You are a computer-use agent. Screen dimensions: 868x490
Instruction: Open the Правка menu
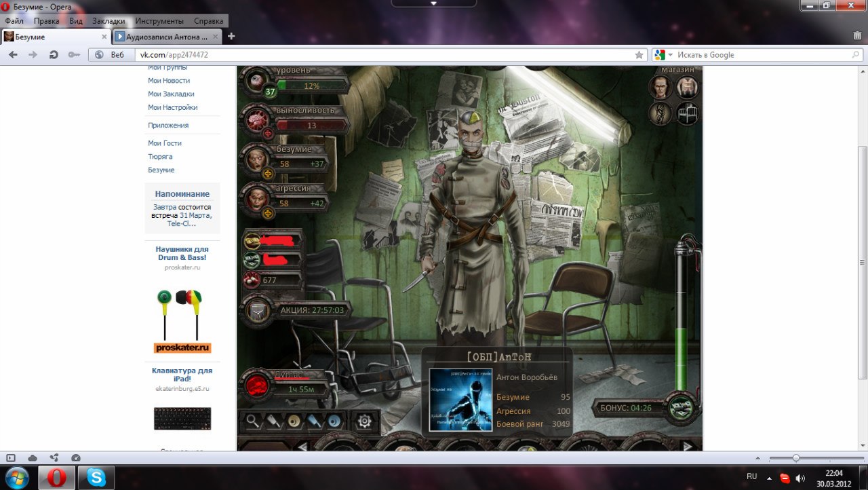point(47,21)
